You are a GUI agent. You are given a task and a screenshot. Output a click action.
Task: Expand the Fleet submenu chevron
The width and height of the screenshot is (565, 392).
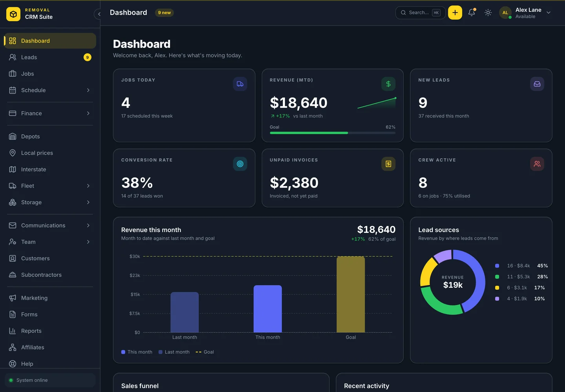(88, 186)
